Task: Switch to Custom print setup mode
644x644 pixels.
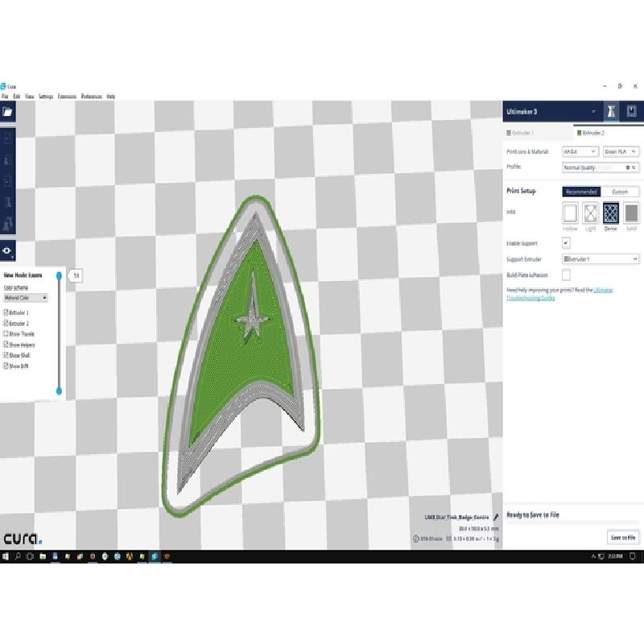Action: click(x=620, y=192)
